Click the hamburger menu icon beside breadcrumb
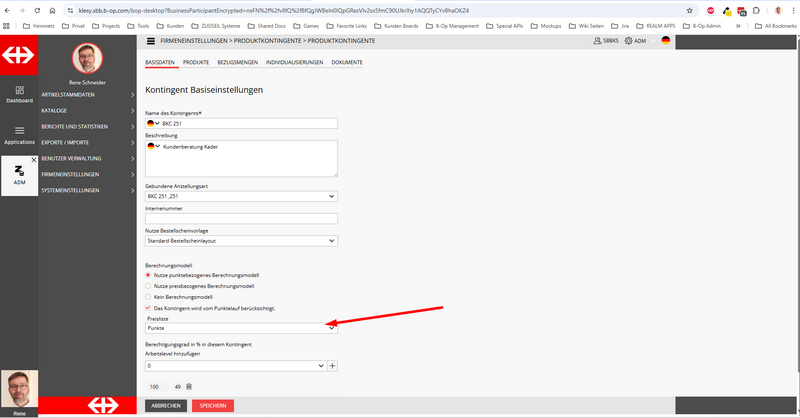800x418 pixels. [151, 41]
